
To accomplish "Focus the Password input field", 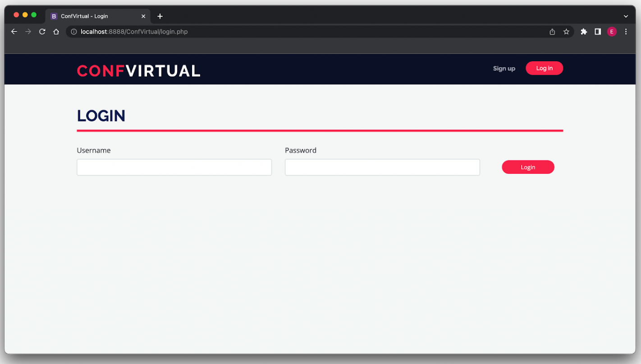I will 382,167.
